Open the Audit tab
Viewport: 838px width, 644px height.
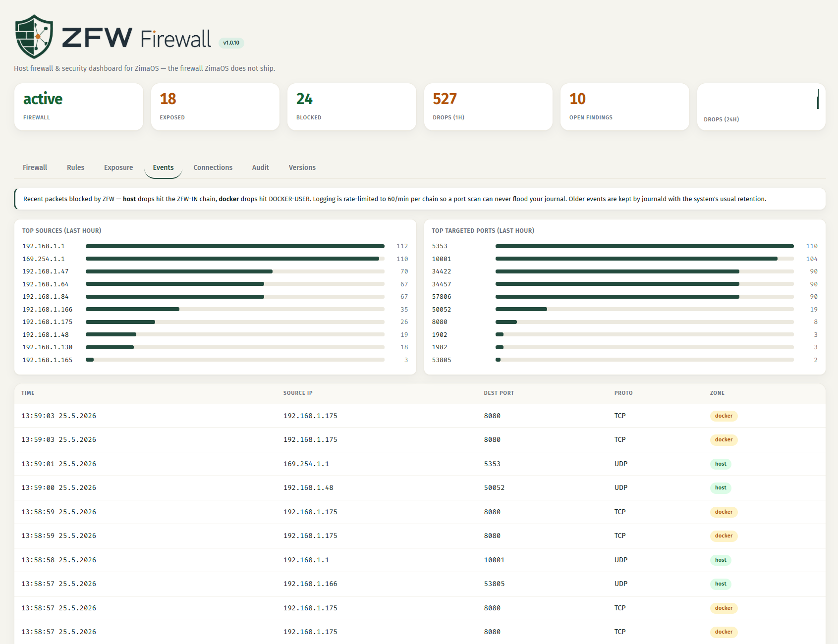coord(260,167)
